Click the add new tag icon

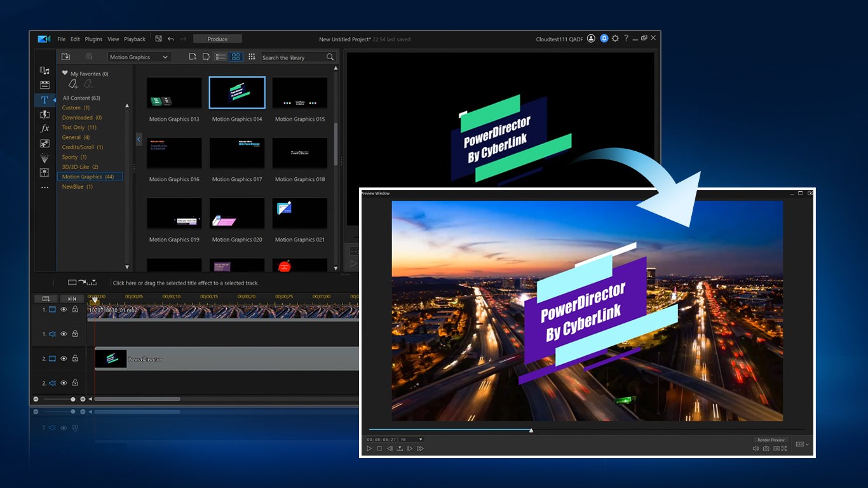73,84
